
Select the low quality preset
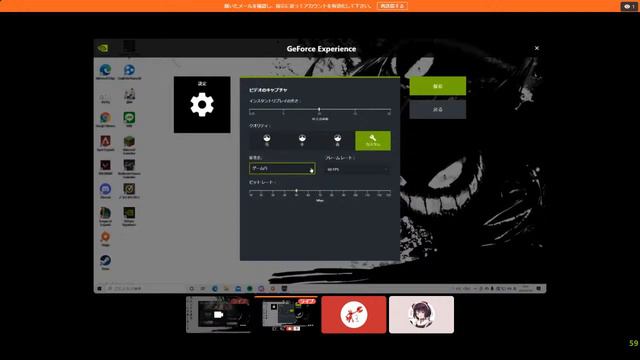pos(267,140)
